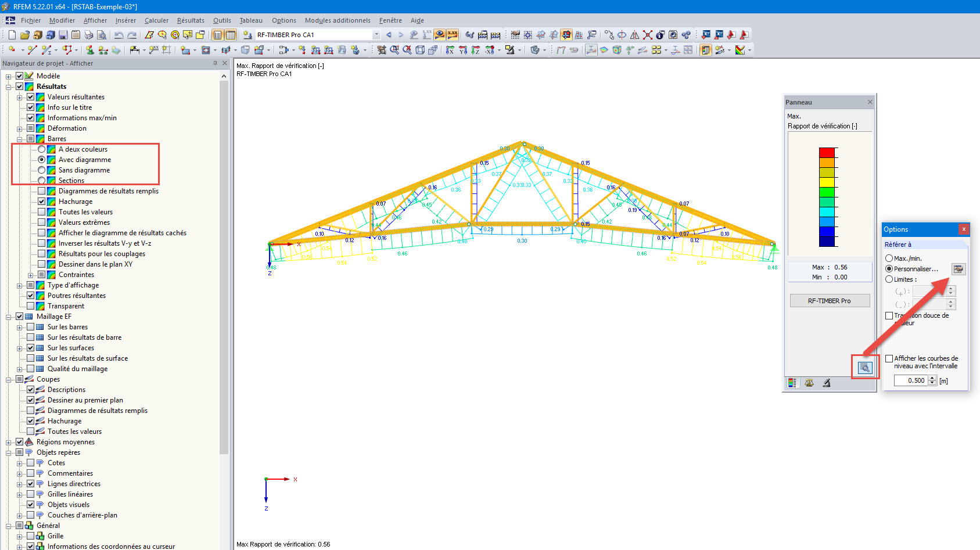The width and height of the screenshot is (980, 550).
Task: Click the Undo arrow icon
Action: click(119, 35)
